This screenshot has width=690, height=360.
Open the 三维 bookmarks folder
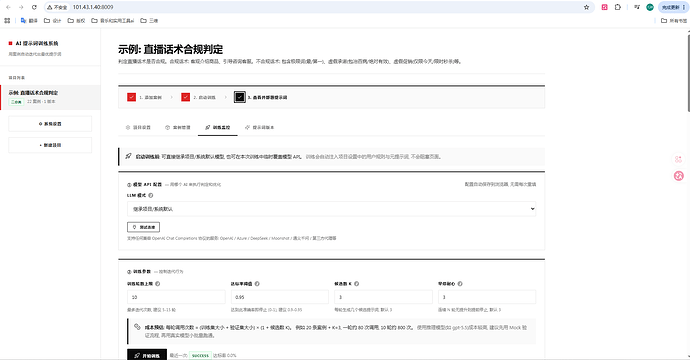[x=149, y=20]
